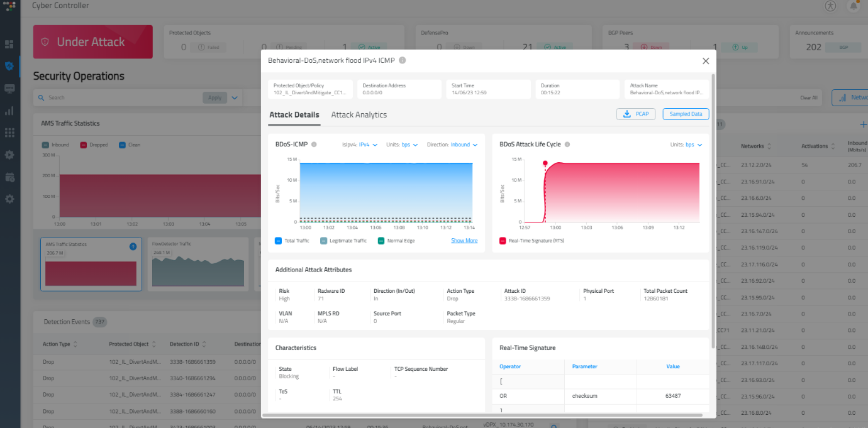Toggle Legitimate Traffic legend checkbox
The height and width of the screenshot is (428, 868).
pos(323,241)
